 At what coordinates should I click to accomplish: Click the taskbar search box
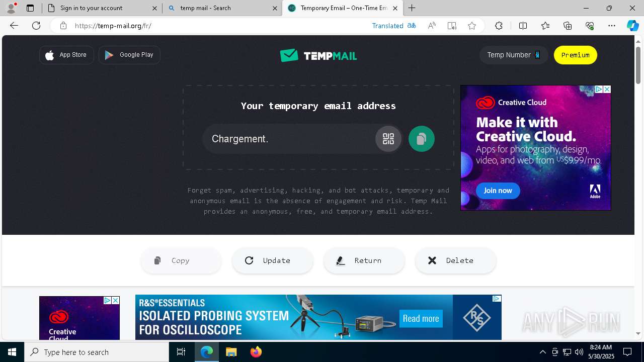click(x=97, y=352)
